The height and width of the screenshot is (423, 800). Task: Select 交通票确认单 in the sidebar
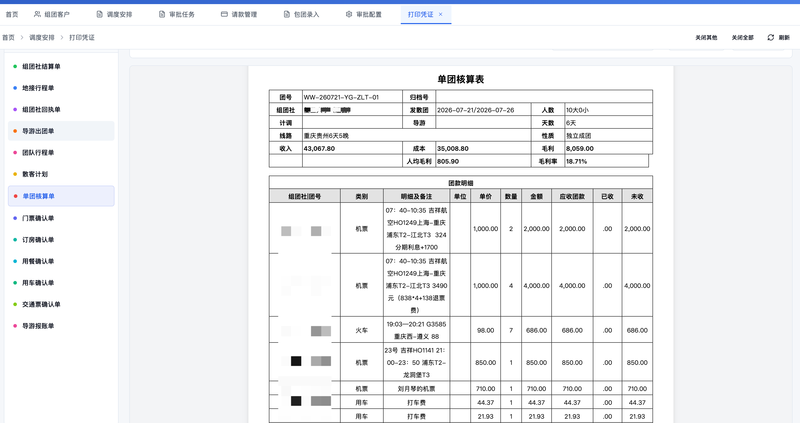(61, 304)
